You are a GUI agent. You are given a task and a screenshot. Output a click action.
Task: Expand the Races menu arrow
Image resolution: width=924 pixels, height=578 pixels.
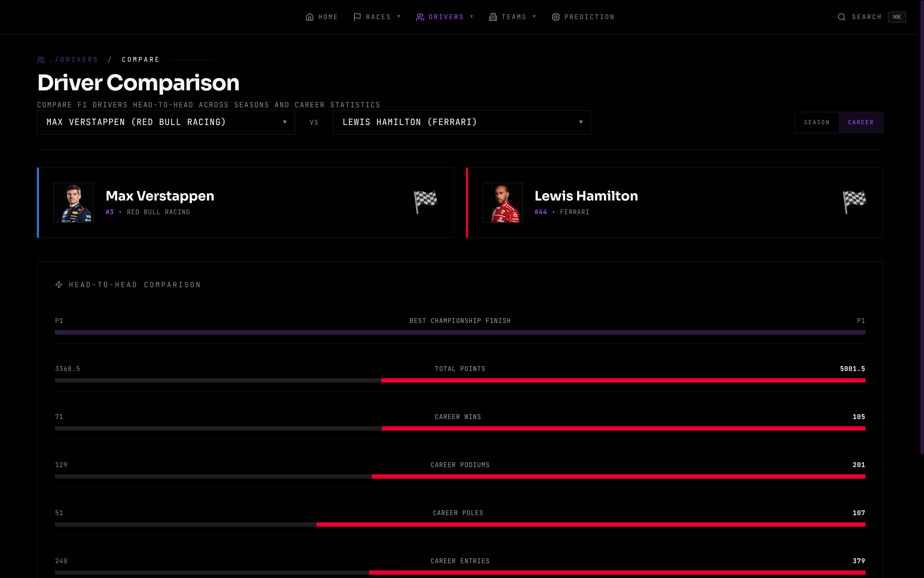(x=398, y=17)
